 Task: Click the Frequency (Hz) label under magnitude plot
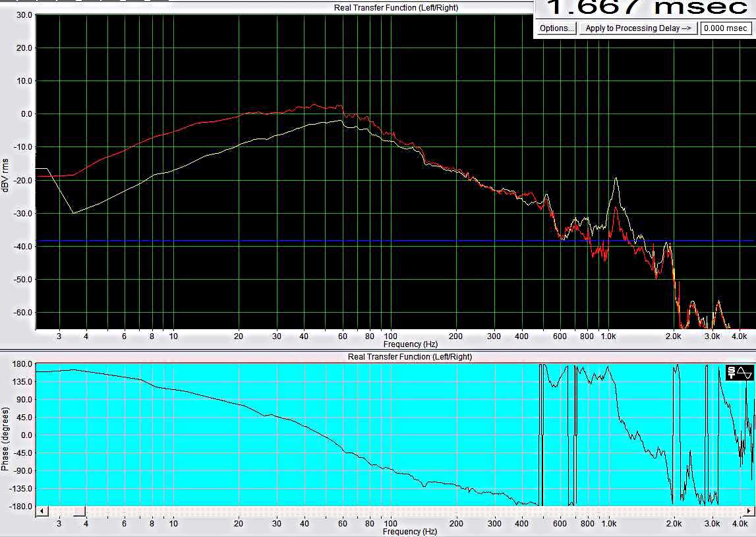pyautogui.click(x=410, y=344)
